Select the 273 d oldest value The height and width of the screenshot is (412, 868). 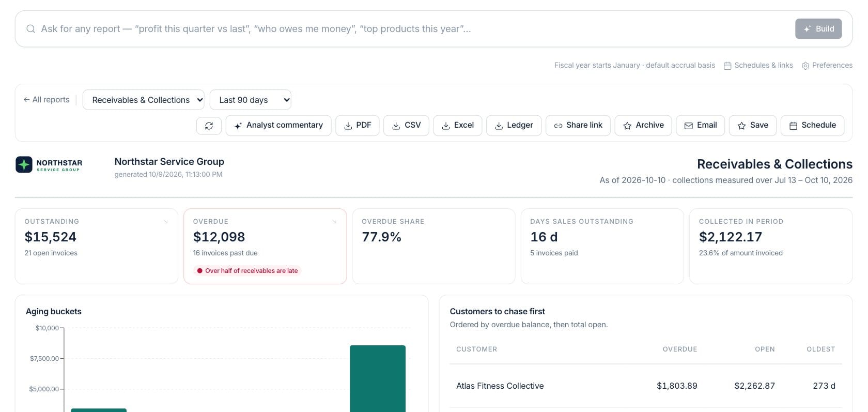click(824, 386)
